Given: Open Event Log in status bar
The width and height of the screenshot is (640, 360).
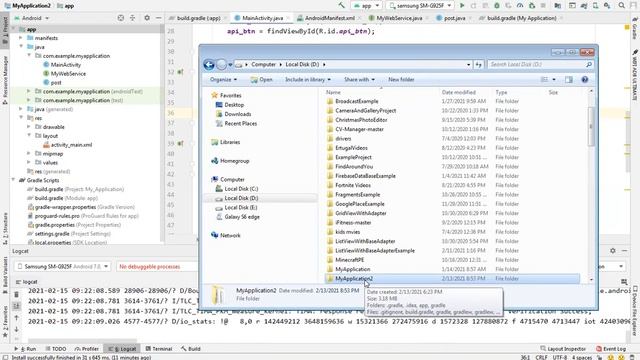Looking at the screenshot, I should click(611, 349).
